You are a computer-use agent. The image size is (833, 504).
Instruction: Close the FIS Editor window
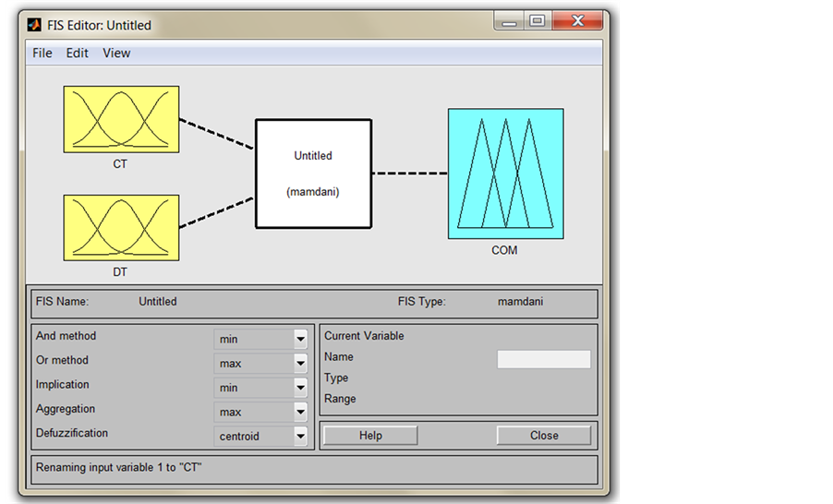(x=578, y=20)
